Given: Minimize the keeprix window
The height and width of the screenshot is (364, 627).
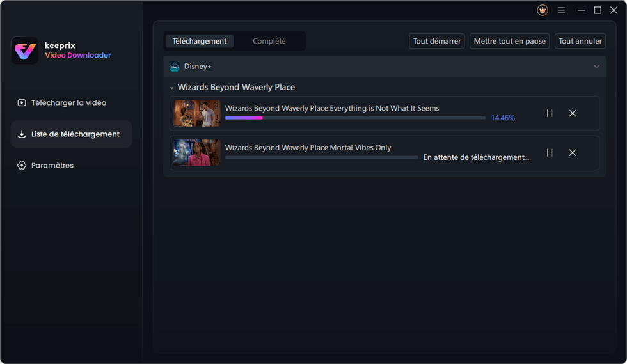Looking at the screenshot, I should coord(582,10).
